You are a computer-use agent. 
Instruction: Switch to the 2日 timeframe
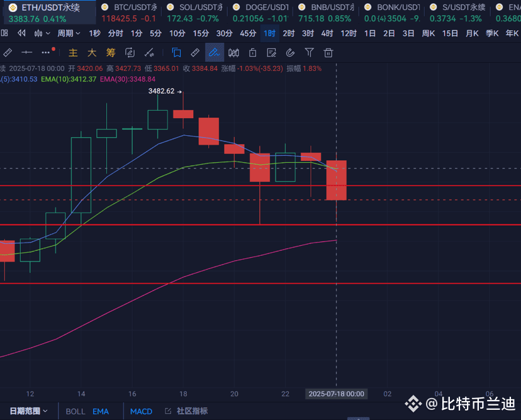[389, 33]
